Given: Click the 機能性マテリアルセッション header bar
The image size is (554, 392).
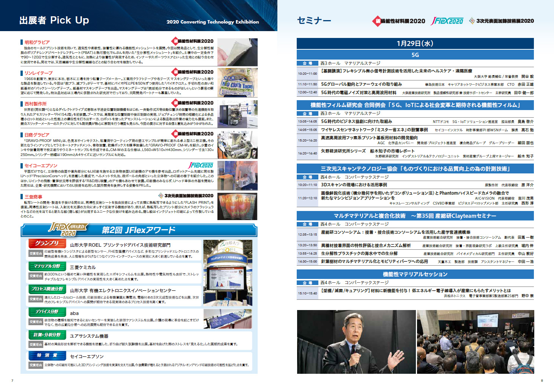Looking at the screenshot, I should [415, 274].
